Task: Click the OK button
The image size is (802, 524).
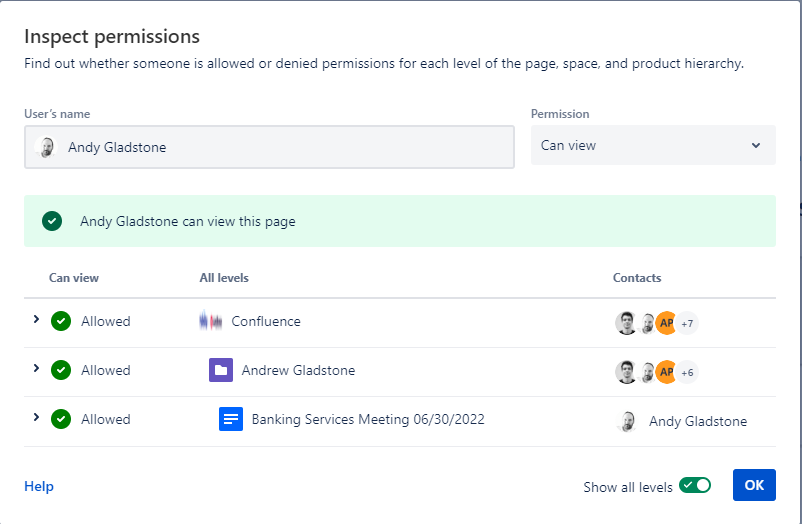Action: point(754,485)
